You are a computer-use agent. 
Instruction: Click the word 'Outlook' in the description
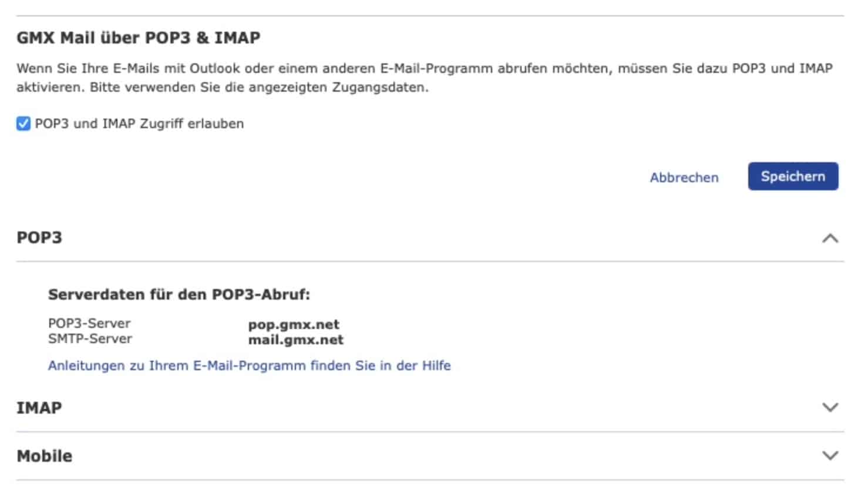tap(214, 68)
